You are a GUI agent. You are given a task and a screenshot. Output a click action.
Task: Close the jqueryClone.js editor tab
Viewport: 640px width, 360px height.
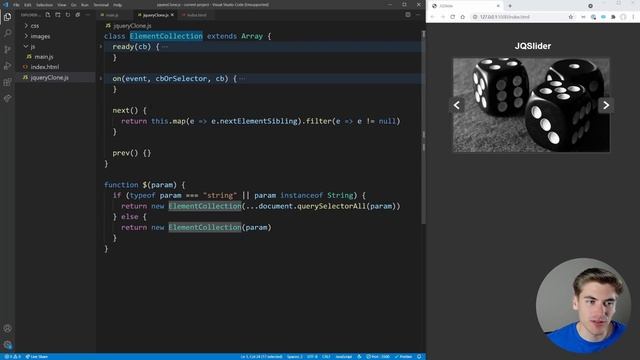(x=172, y=15)
